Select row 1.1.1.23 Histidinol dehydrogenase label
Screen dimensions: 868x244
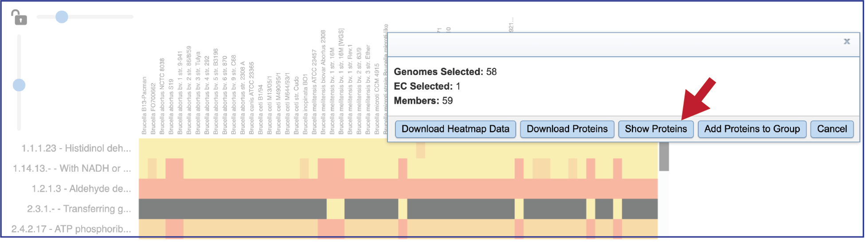76,149
